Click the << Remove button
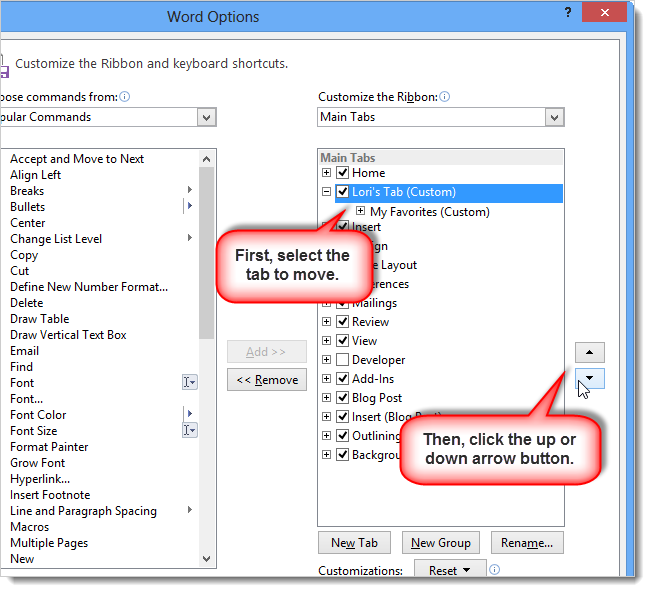This screenshot has height=592, width=650. (x=267, y=380)
